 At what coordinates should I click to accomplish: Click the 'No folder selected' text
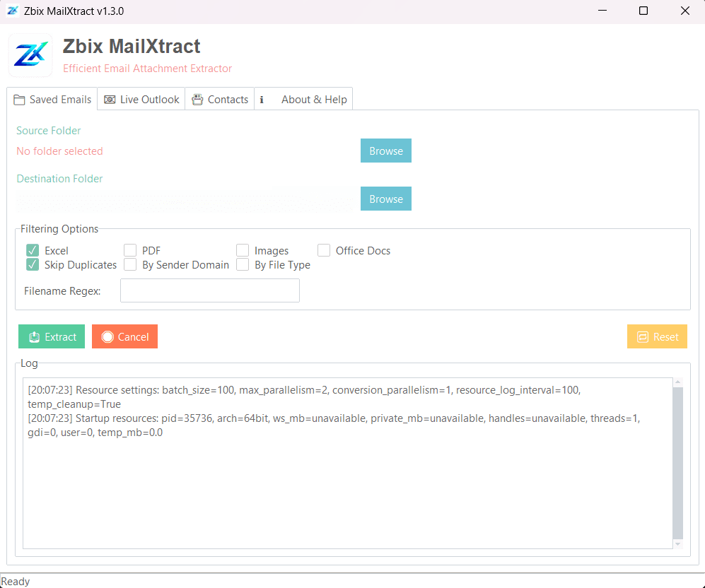pyautogui.click(x=60, y=151)
